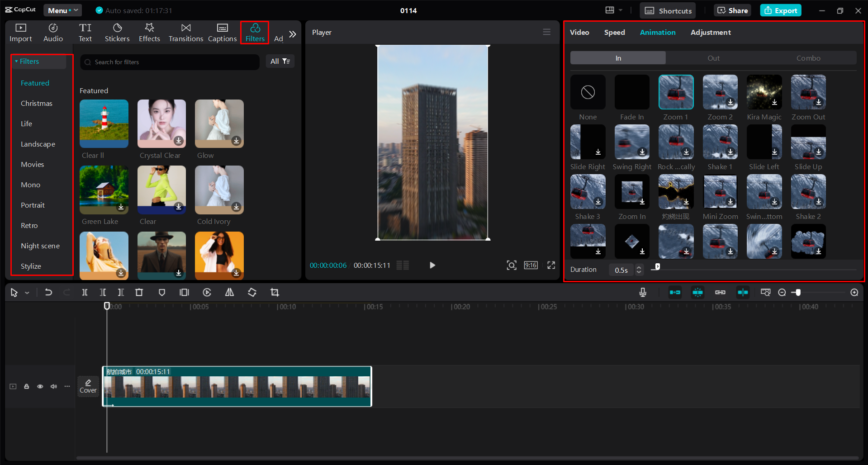
Task: Expand the selection tool dropdown arrow
Action: 27,292
